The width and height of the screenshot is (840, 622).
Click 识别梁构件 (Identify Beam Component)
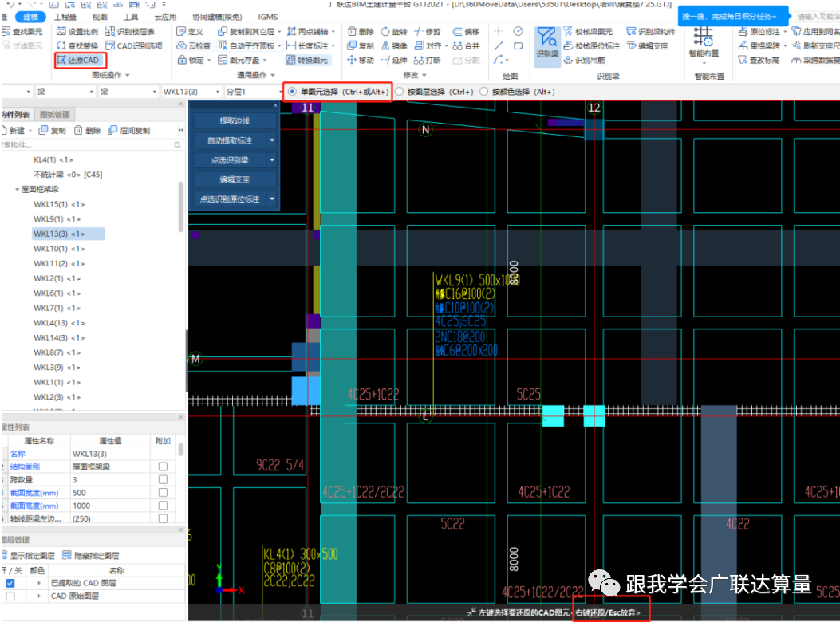tap(651, 32)
